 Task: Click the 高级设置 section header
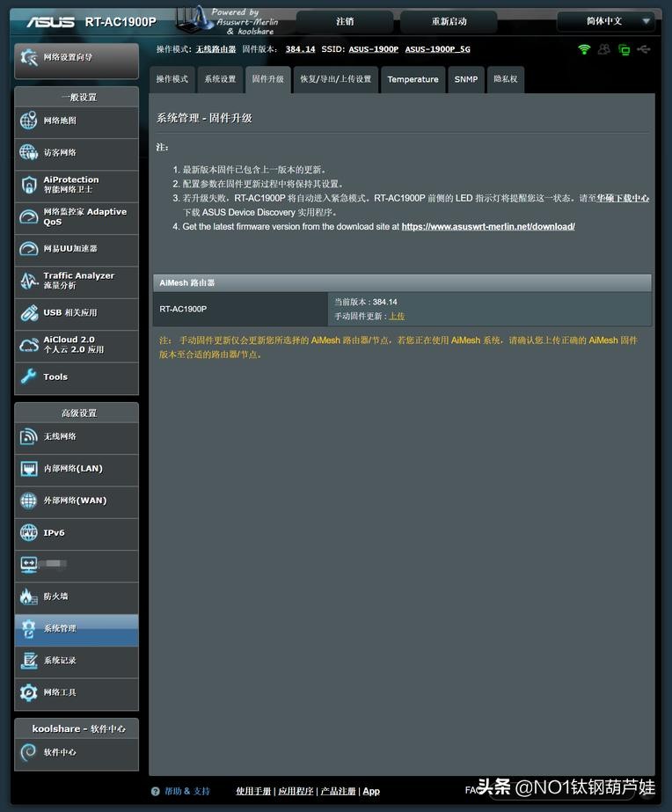pyautogui.click(x=77, y=413)
